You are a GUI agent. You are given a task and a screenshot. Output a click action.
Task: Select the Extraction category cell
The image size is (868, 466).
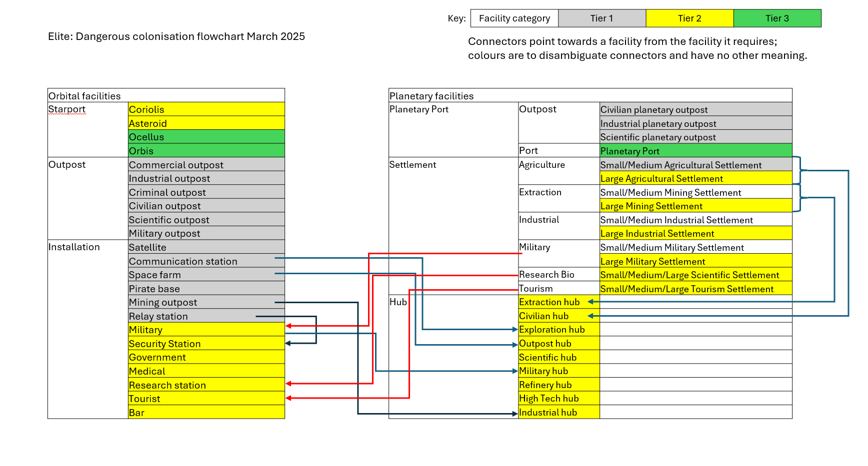coord(559,198)
